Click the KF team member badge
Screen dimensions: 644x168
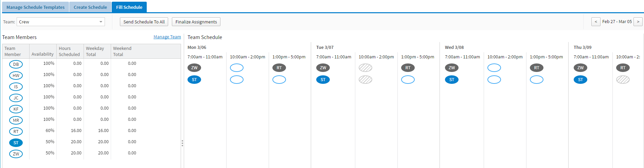coord(16,109)
